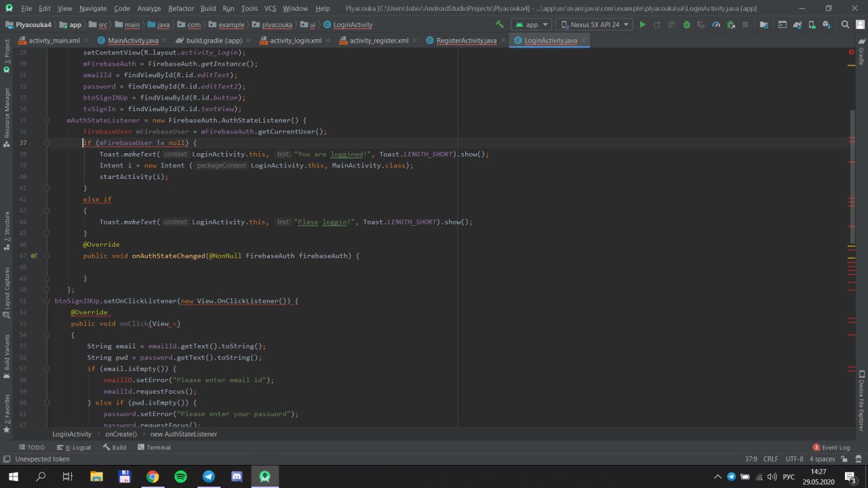This screenshot has height=488, width=868.
Task: Open the Favorites side panel
Action: tap(7, 413)
